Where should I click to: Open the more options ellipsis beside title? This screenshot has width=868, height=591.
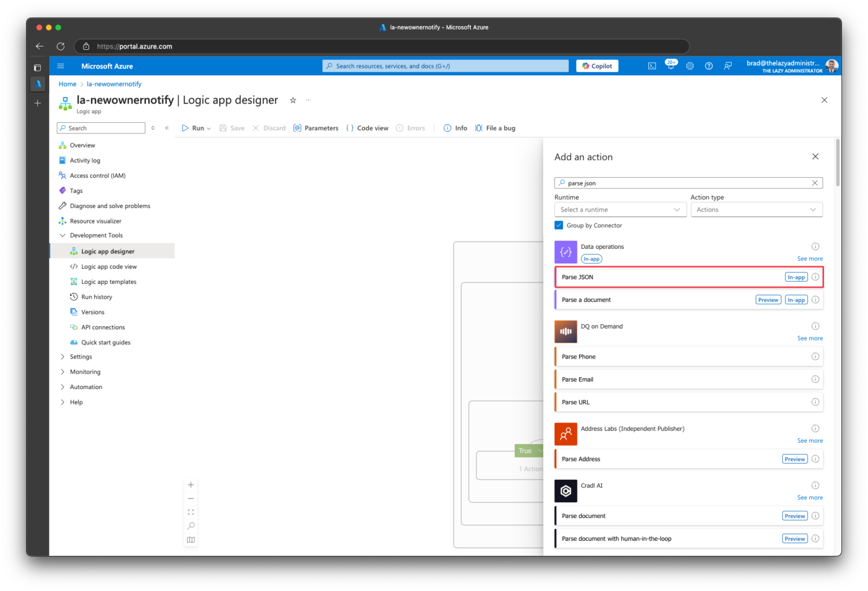(x=309, y=100)
